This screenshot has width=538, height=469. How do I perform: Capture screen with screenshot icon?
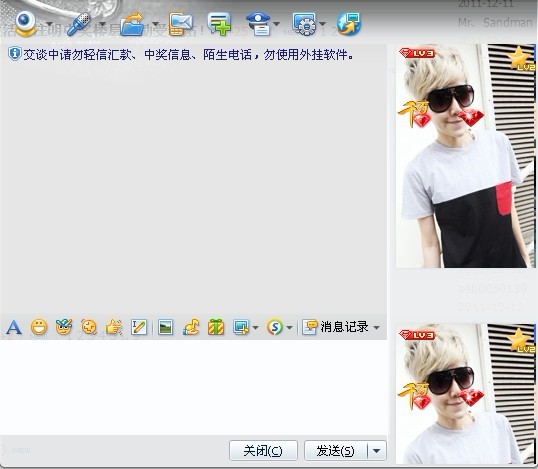[241, 327]
